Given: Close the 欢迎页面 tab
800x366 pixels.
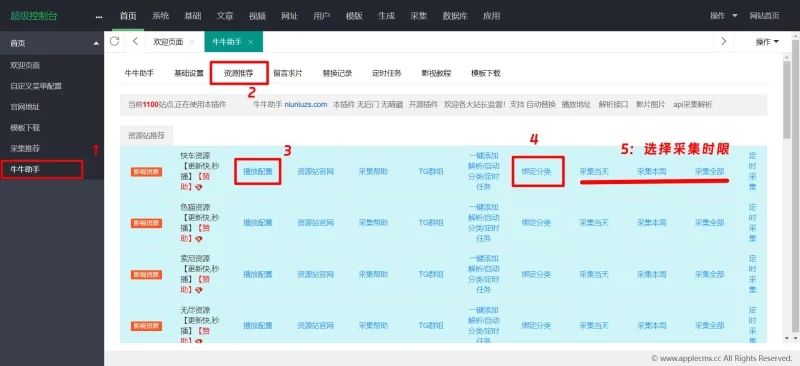Looking at the screenshot, I should tap(191, 42).
